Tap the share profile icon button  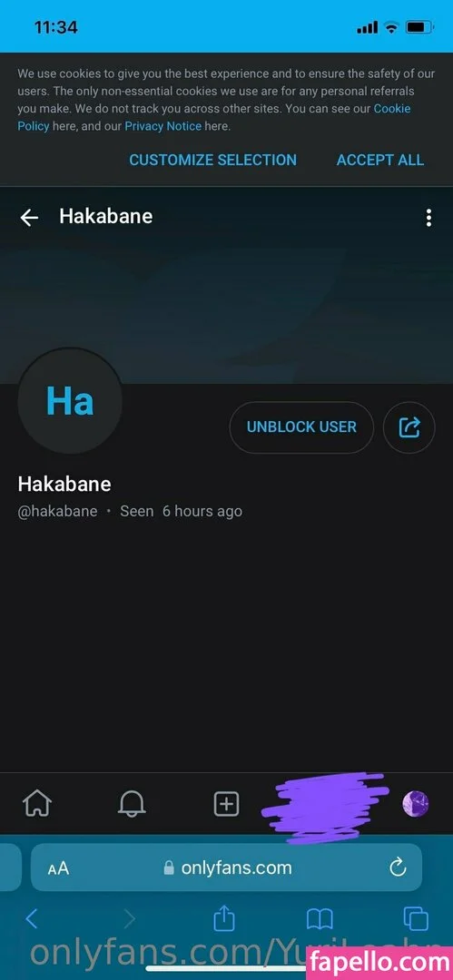409,427
